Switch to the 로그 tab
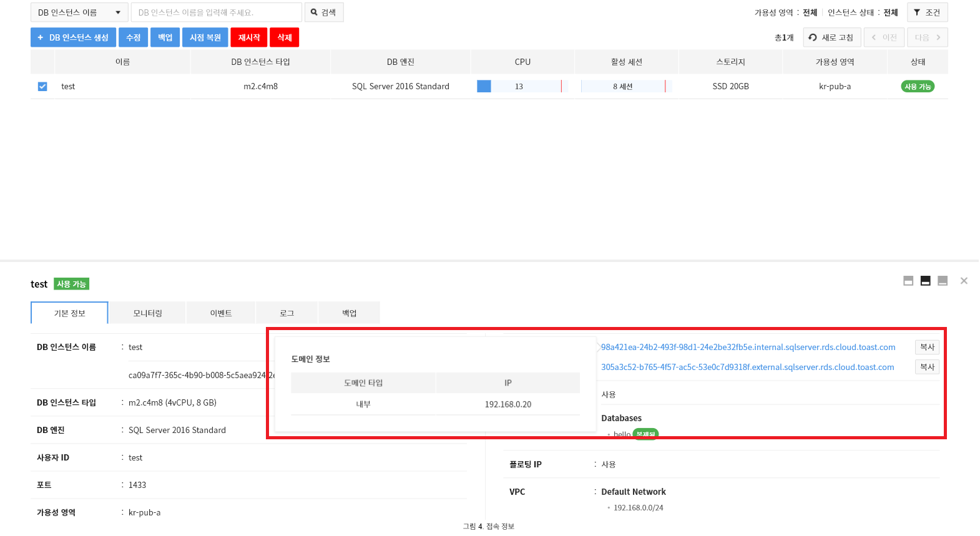Screen dimensions: 980x536 coord(287,313)
